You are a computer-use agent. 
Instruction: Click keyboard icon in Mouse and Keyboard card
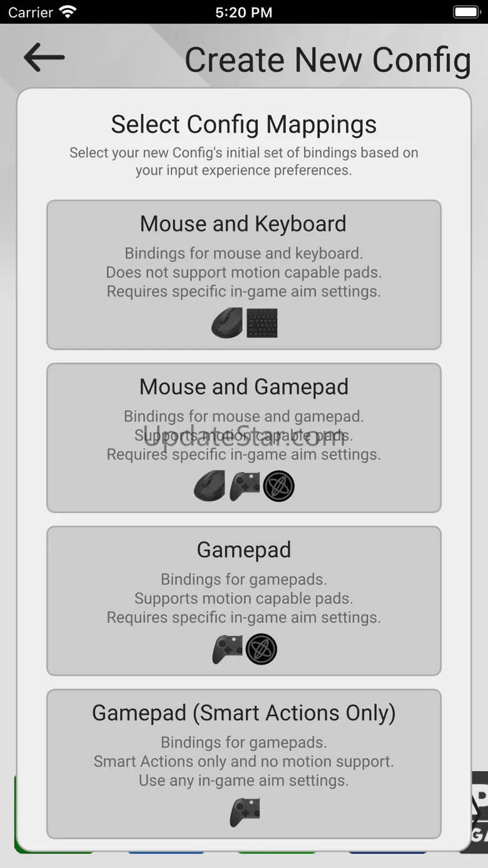262,323
